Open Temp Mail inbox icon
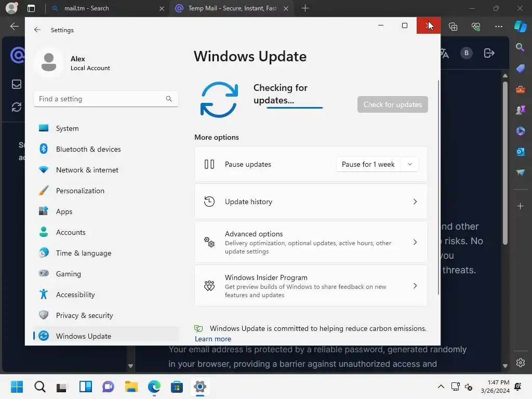Screen dimensions: 532x399 (x=16, y=84)
